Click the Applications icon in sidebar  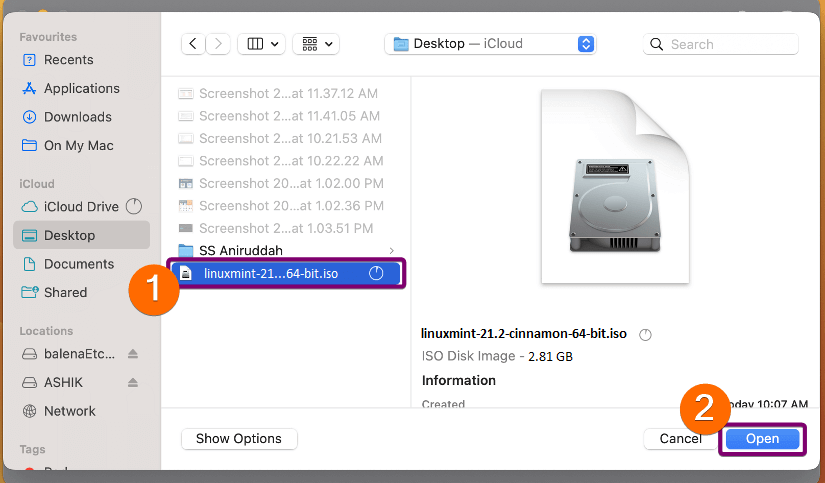[x=29, y=88]
